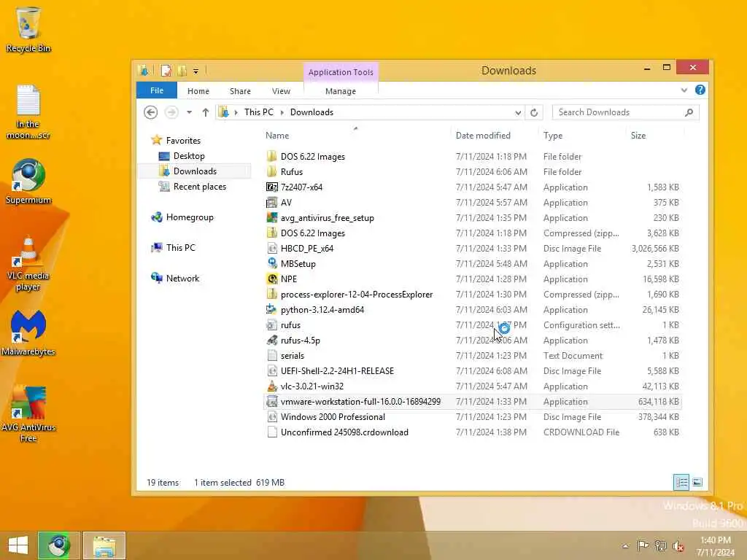
Task: Switch to large icons view button
Action: pyautogui.click(x=697, y=483)
